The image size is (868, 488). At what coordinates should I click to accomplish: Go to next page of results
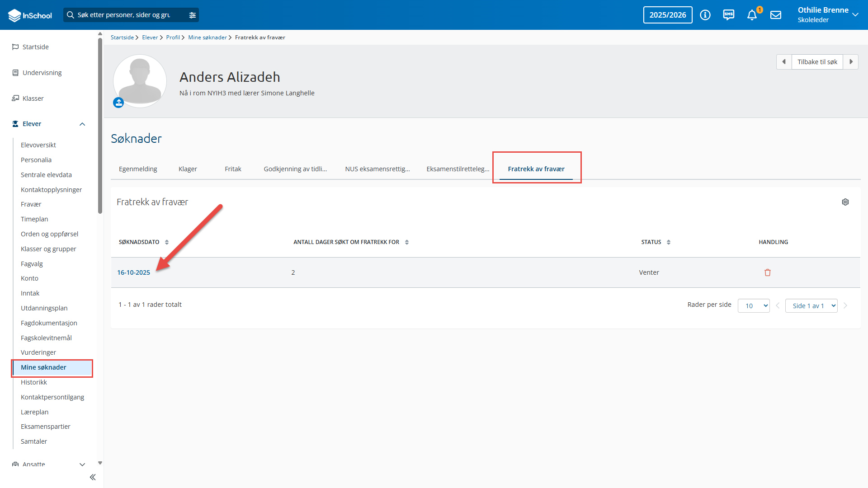[845, 306]
